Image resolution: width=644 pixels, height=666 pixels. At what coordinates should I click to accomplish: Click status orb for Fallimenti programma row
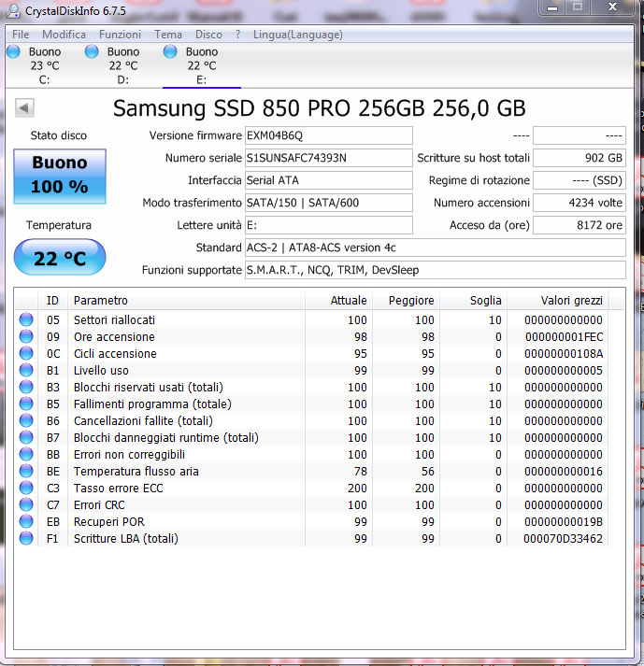26,404
